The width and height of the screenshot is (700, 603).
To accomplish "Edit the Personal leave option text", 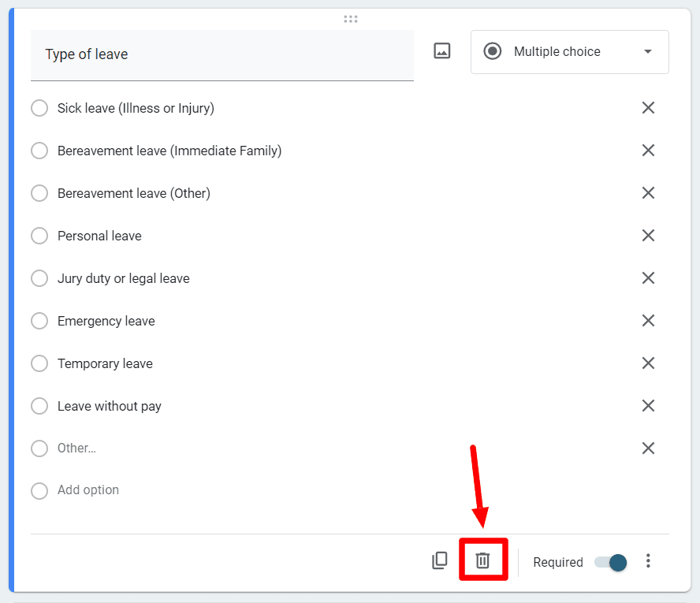I will [x=99, y=236].
